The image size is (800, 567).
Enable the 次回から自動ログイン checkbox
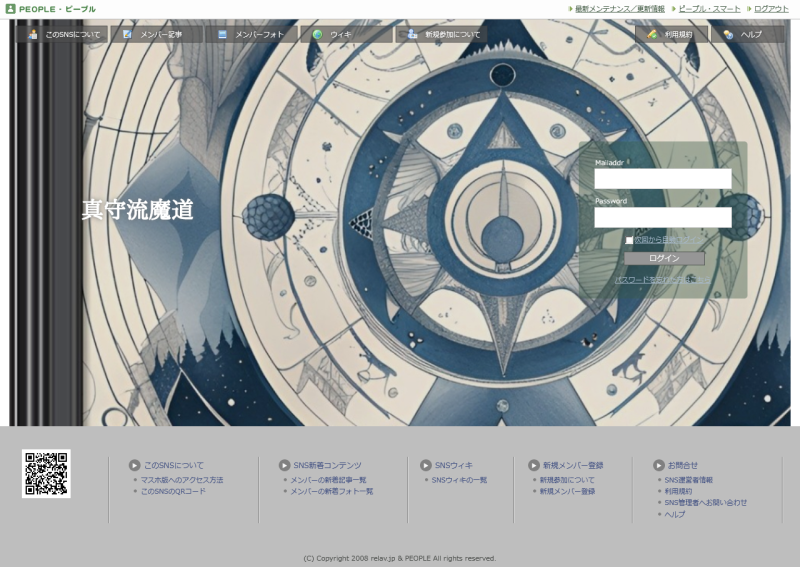pos(629,240)
